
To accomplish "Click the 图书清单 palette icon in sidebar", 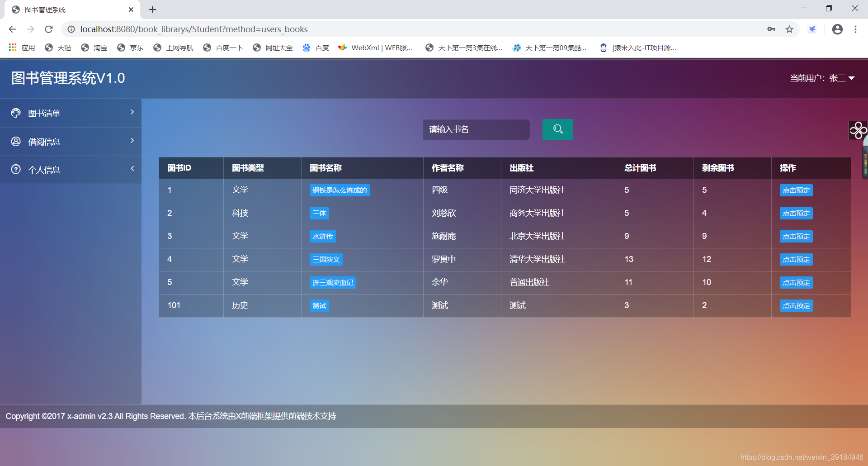I will [x=16, y=113].
